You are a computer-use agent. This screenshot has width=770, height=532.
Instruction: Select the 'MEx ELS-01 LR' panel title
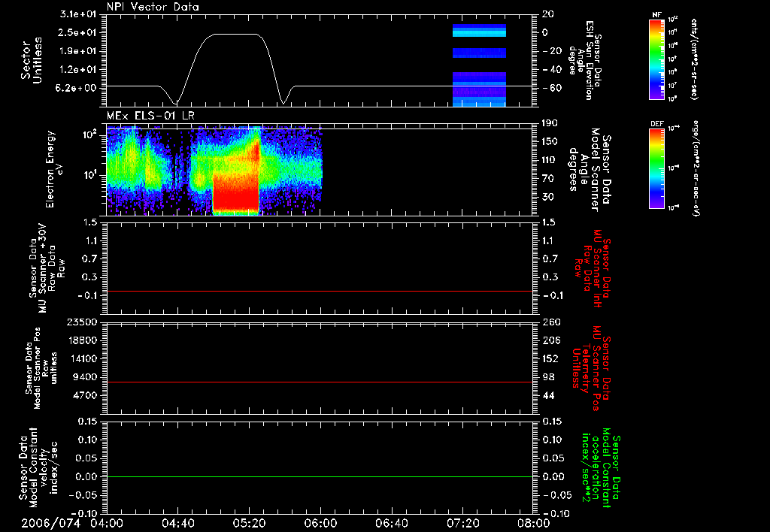[150, 116]
